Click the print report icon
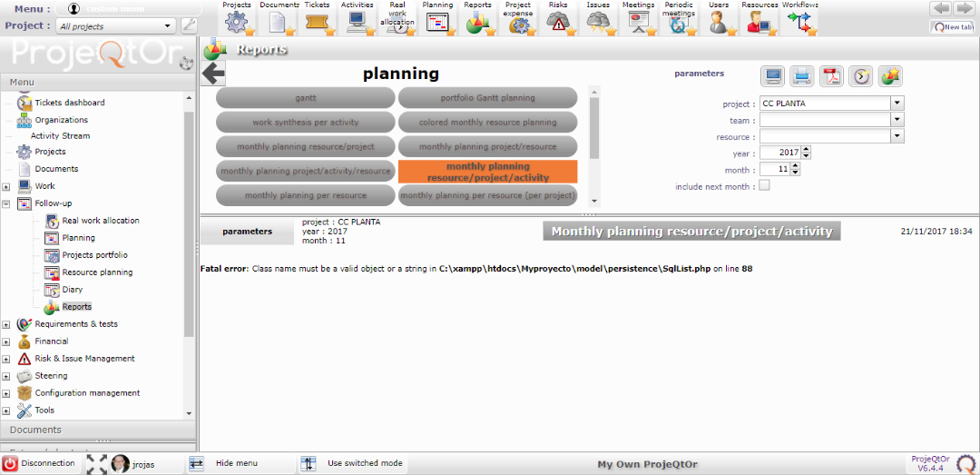Viewport: 980px width, 475px height. [801, 75]
